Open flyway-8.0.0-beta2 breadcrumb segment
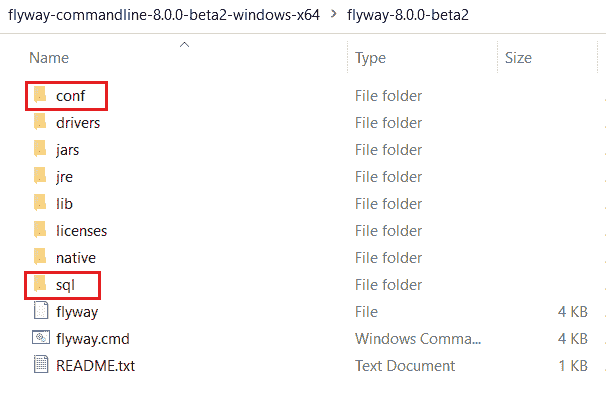The height and width of the screenshot is (416, 606). coord(408,15)
